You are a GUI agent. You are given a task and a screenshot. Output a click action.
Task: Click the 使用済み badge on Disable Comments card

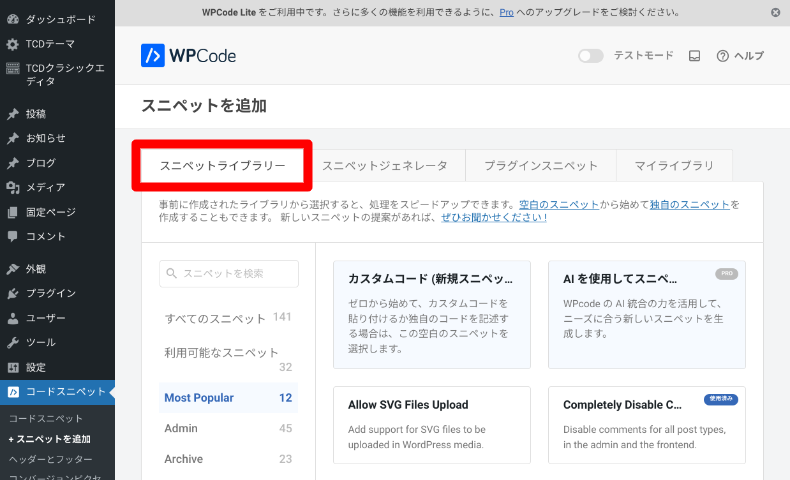point(721,399)
